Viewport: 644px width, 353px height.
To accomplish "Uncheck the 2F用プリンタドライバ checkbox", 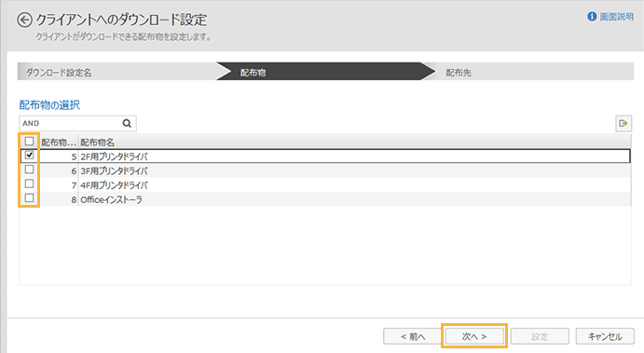I will tap(29, 156).
